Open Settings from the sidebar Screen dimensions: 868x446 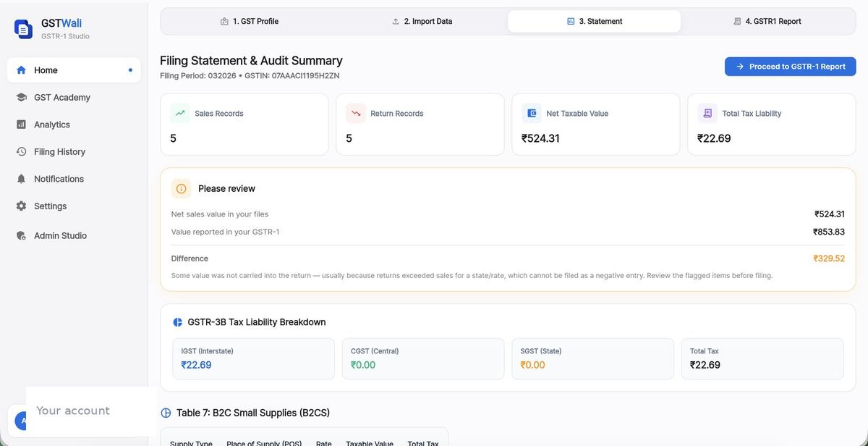coord(74,206)
